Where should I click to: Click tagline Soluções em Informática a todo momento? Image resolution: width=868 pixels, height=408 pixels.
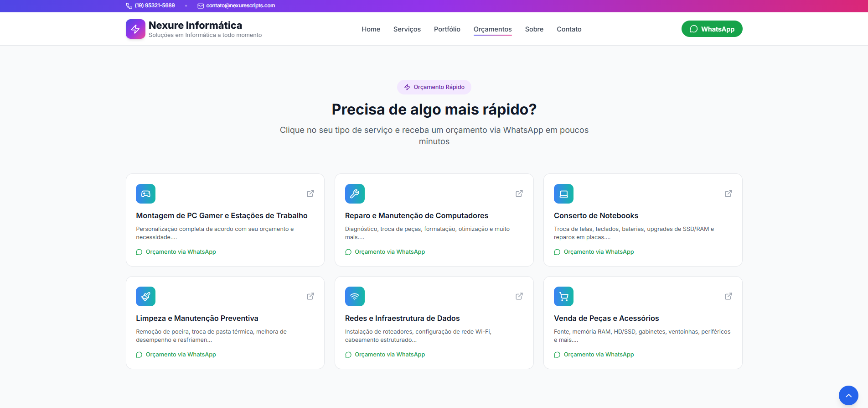[205, 35]
